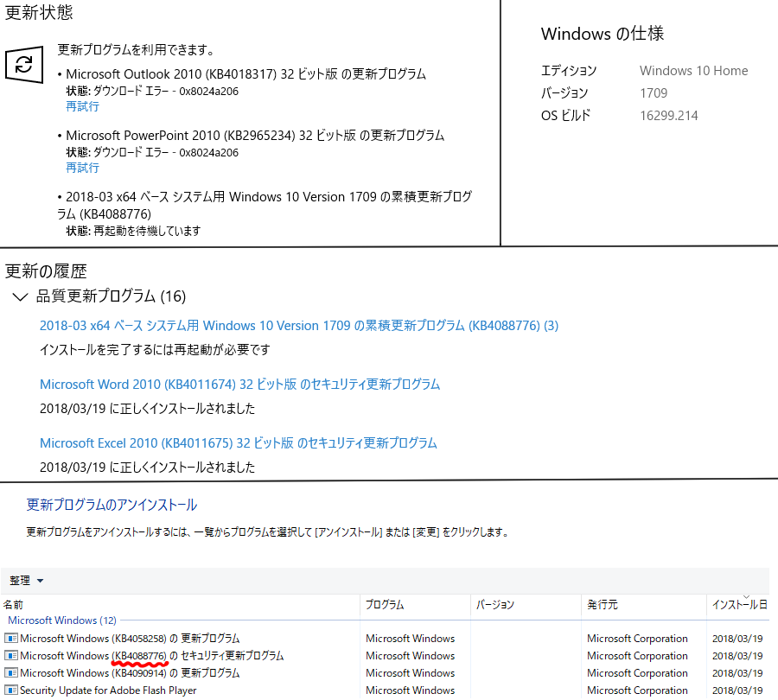Viewport: 778px width, 700px height.
Task: Open the KB4088776 cumulative update history link
Action: click(299, 326)
